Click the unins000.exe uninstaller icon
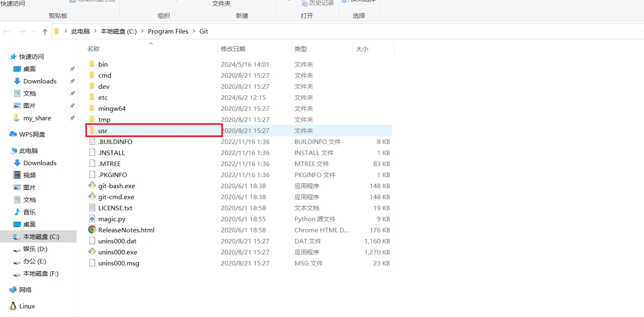This screenshot has width=644, height=317. point(92,252)
